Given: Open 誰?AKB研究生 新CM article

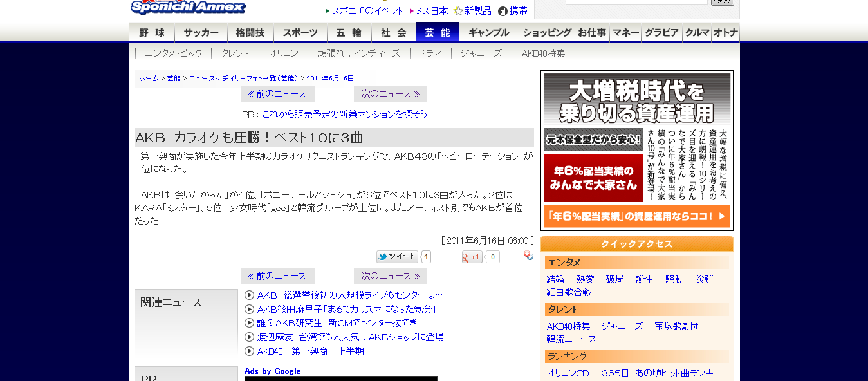Looking at the screenshot, I should coord(337,322).
